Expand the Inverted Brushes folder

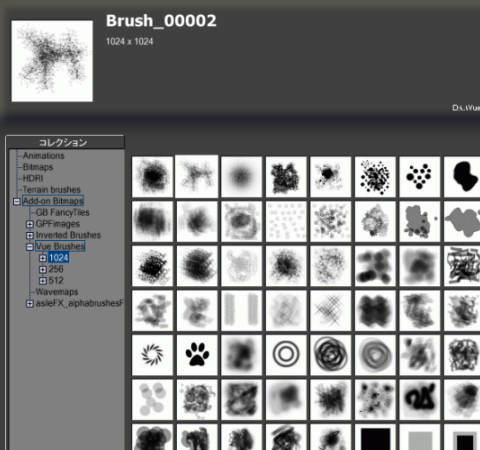tap(30, 235)
